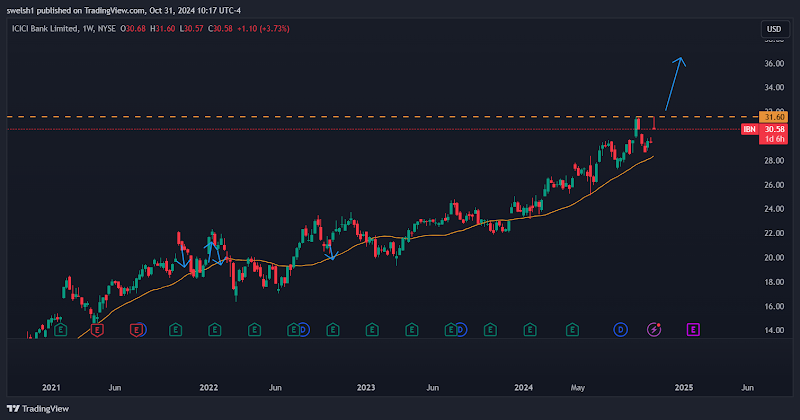
Task: Click the magenta upcoming earnings E marker
Action: tap(693, 330)
